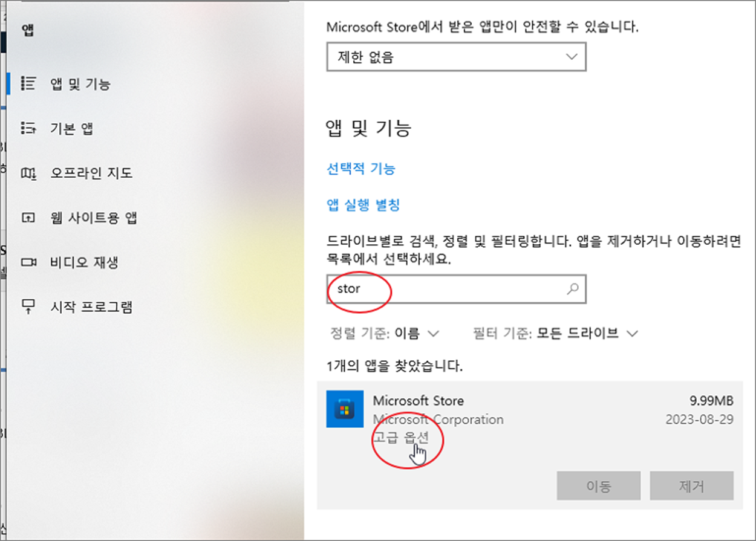Click the 9.99MB size value
Screen dimensions: 756x541
tap(711, 401)
